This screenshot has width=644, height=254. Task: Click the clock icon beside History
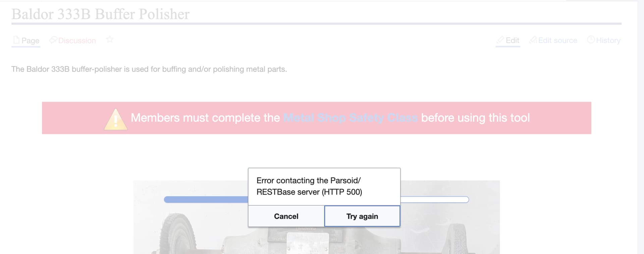pos(591,40)
